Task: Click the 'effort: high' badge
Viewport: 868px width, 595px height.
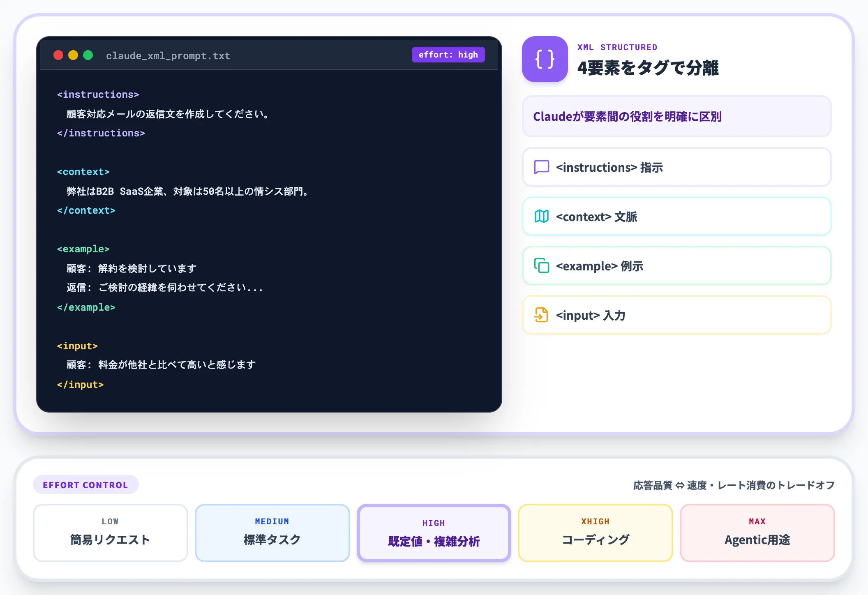Action: (x=448, y=55)
